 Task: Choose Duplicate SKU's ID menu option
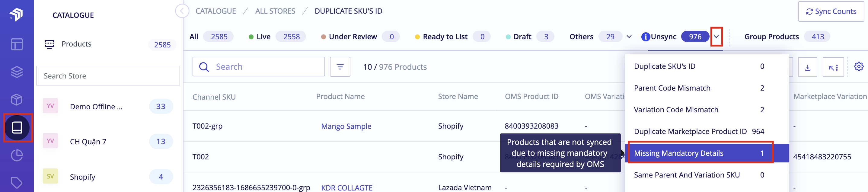pyautogui.click(x=707, y=66)
